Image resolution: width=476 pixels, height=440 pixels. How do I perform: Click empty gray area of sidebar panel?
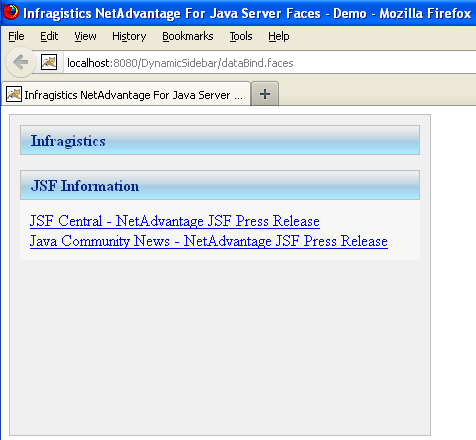click(220, 347)
